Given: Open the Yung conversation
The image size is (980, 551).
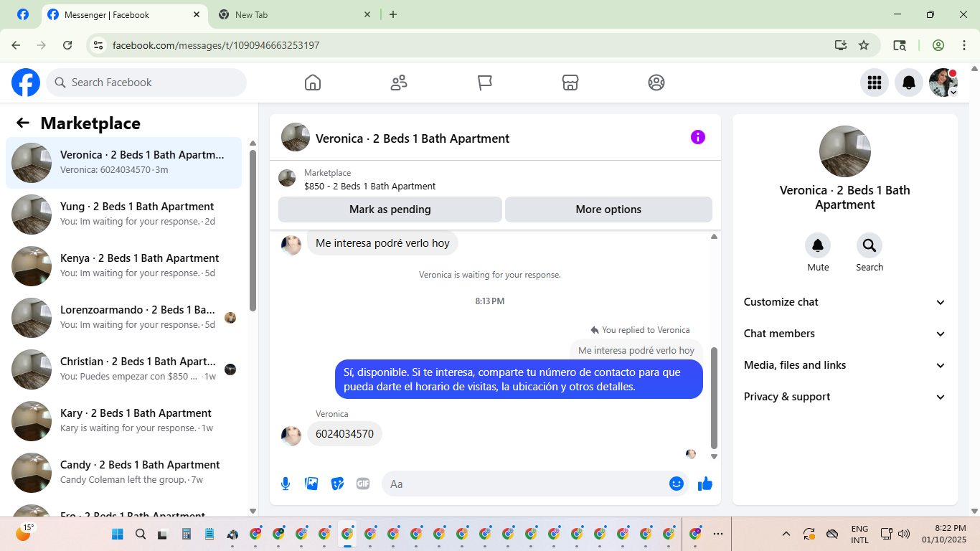Looking at the screenshot, I should click(124, 215).
